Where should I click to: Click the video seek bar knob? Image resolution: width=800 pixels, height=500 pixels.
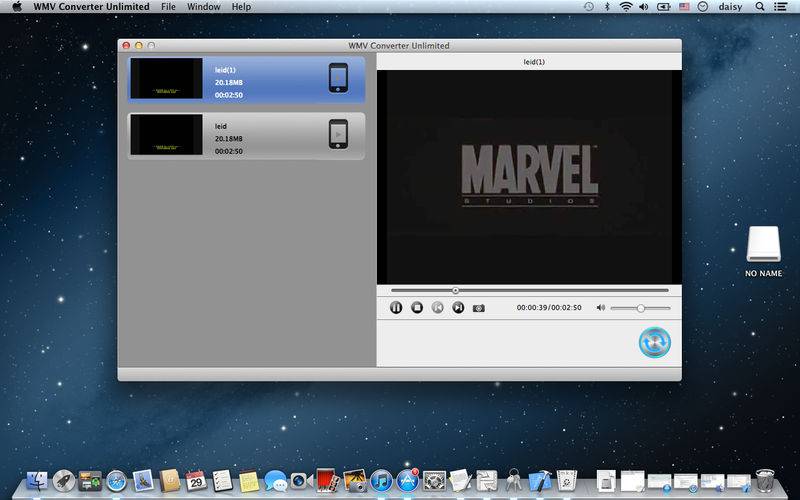455,290
